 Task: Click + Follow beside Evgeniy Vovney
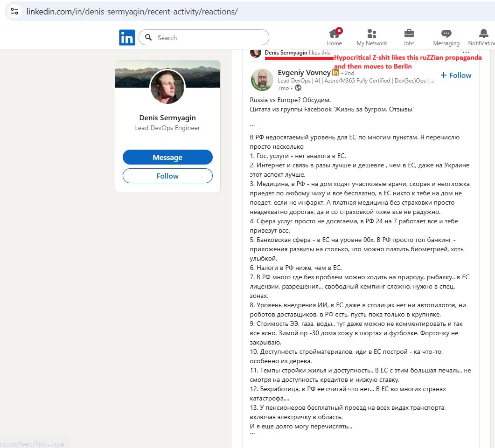(456, 75)
